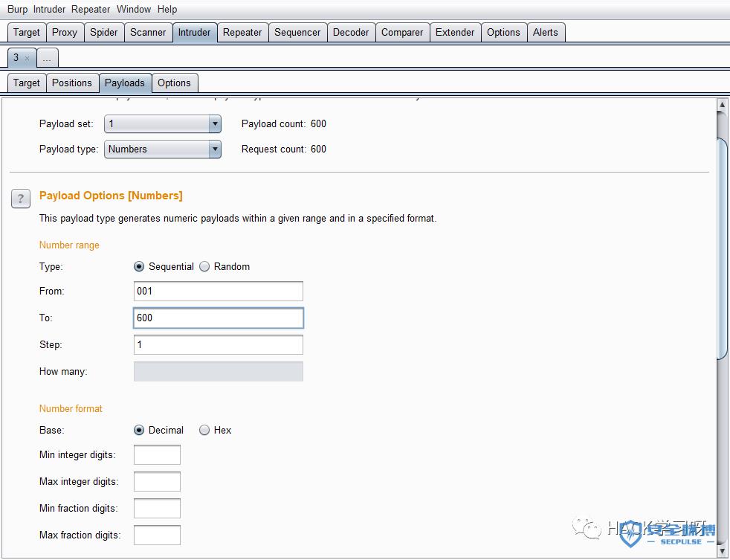Click the Payload count: 600 text

(x=284, y=124)
